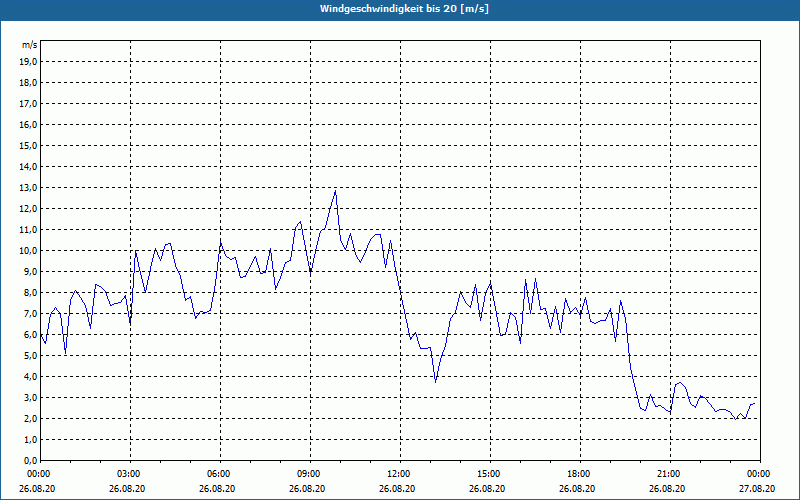Pick the '15,0' y-axis label
Screen dimensions: 800x500
tap(28, 145)
